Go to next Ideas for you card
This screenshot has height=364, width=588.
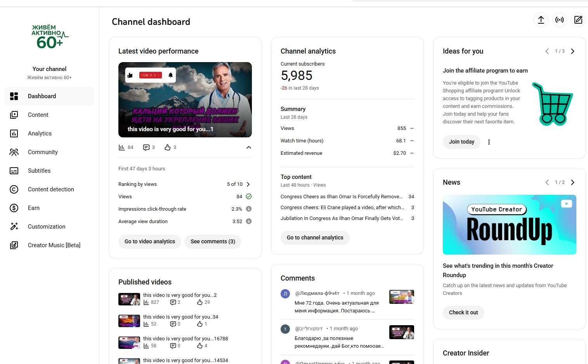(572, 51)
